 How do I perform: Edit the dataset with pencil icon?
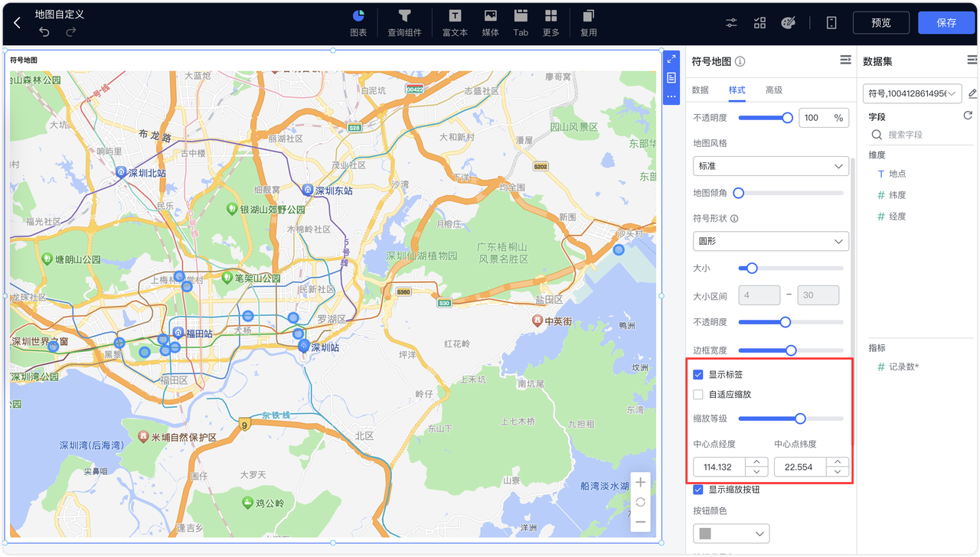point(972,93)
